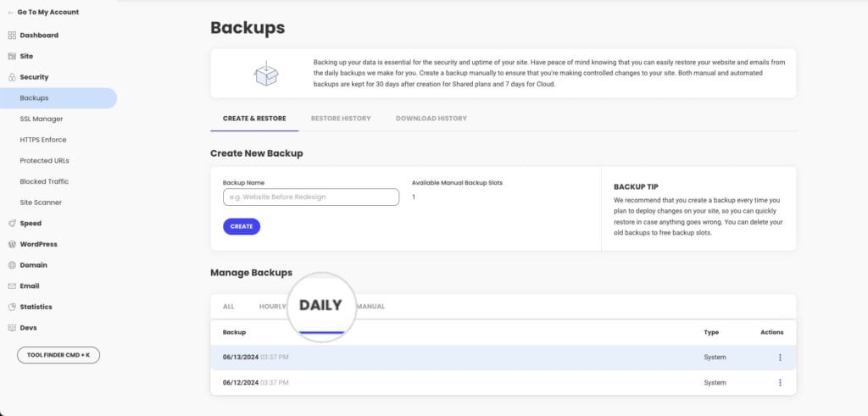Switch to Download History tab
This screenshot has height=416, width=868.
point(431,119)
